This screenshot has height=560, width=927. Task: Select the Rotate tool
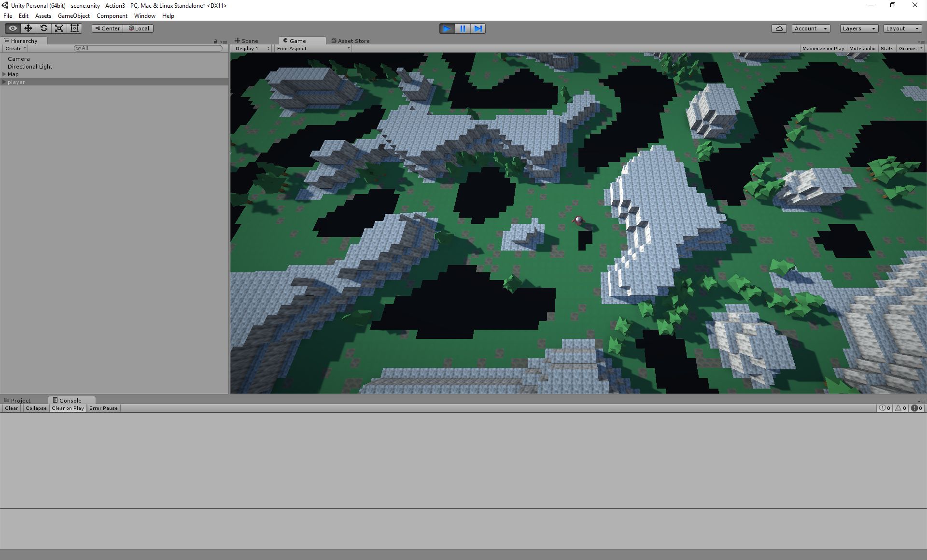tap(43, 28)
